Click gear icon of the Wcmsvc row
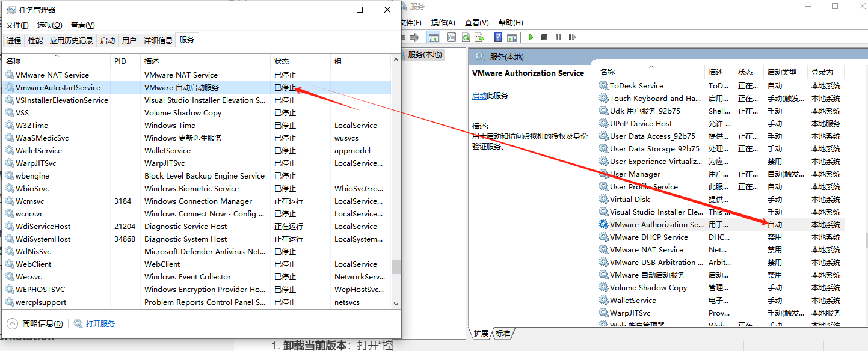 click(x=9, y=201)
